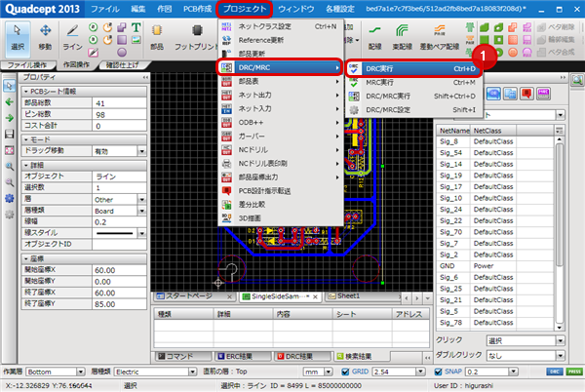Viewport: 585px width, 392px height.
Task: Open the 線スタイル dropdown
Action: tap(141, 233)
